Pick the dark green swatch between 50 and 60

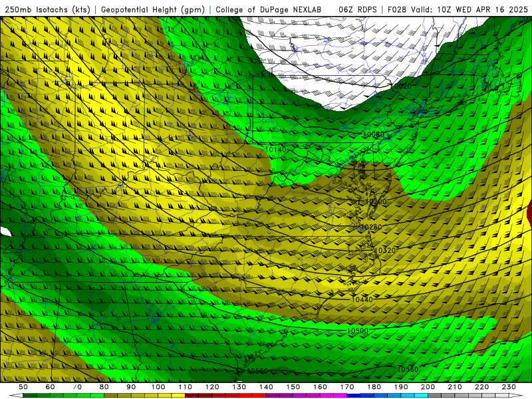(x=37, y=396)
